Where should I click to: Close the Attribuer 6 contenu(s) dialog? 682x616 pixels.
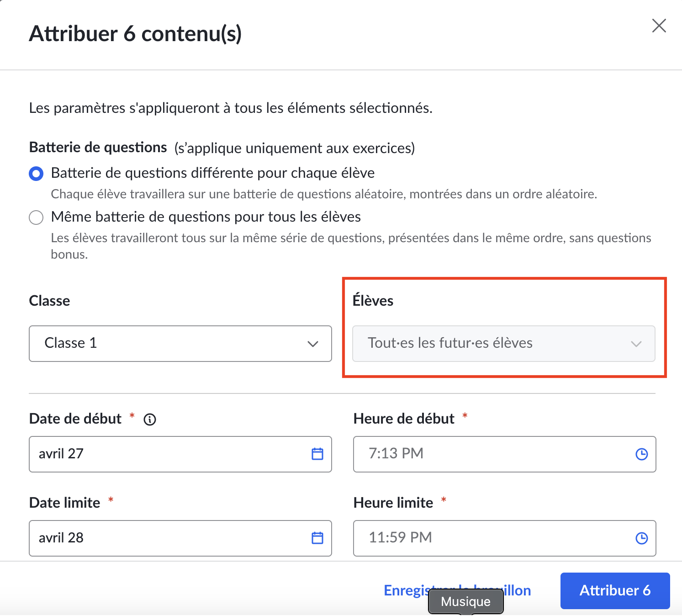pos(659,26)
